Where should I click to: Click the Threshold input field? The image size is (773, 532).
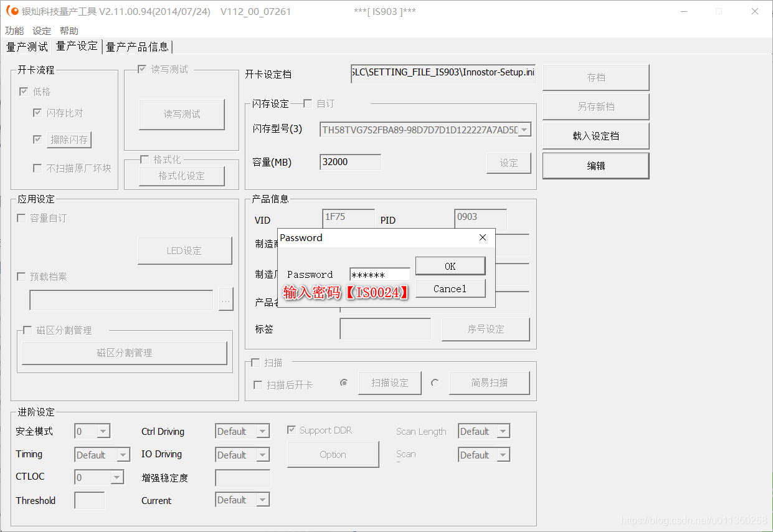(x=90, y=500)
